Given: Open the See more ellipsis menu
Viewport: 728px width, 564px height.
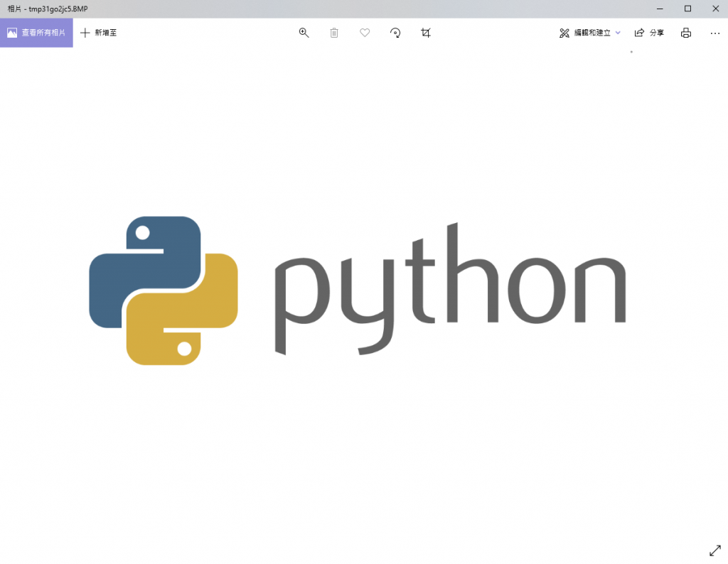Looking at the screenshot, I should click(715, 33).
